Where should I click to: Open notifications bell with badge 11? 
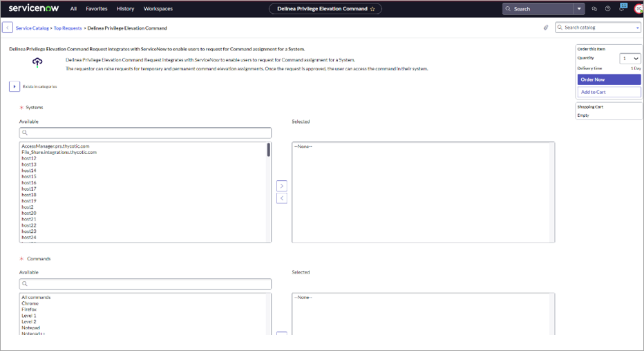622,9
